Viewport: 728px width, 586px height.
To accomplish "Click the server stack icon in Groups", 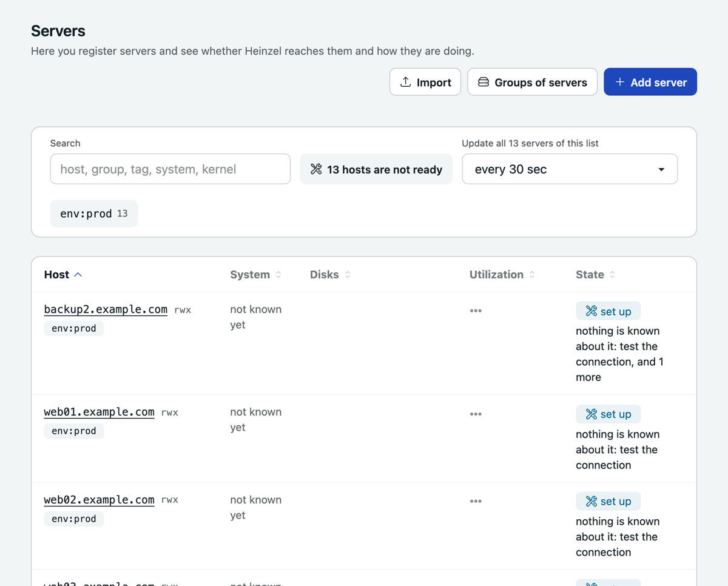I will [x=484, y=82].
